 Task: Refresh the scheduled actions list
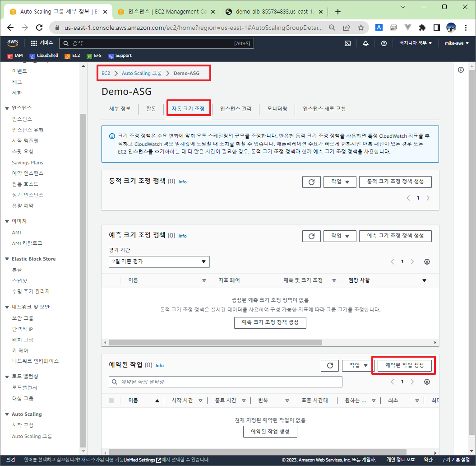[330, 365]
